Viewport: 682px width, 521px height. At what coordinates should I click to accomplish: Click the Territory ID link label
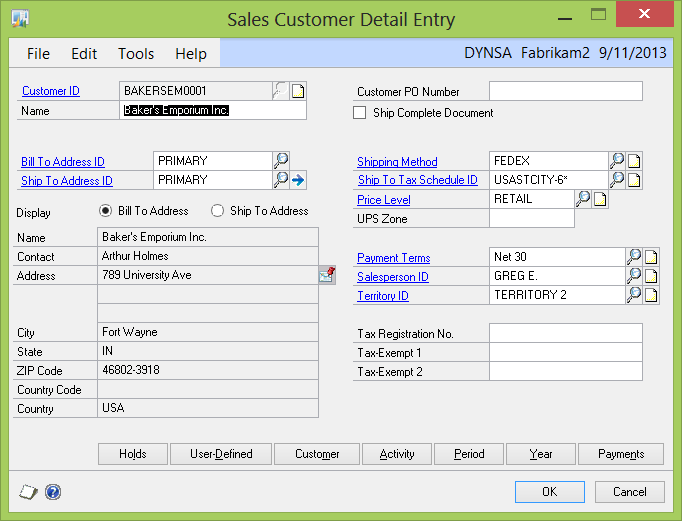tap(383, 296)
